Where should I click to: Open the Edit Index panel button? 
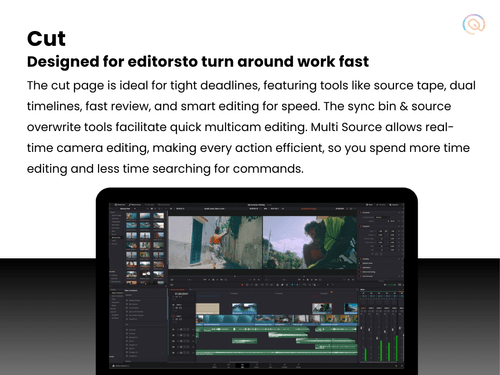tap(150, 205)
